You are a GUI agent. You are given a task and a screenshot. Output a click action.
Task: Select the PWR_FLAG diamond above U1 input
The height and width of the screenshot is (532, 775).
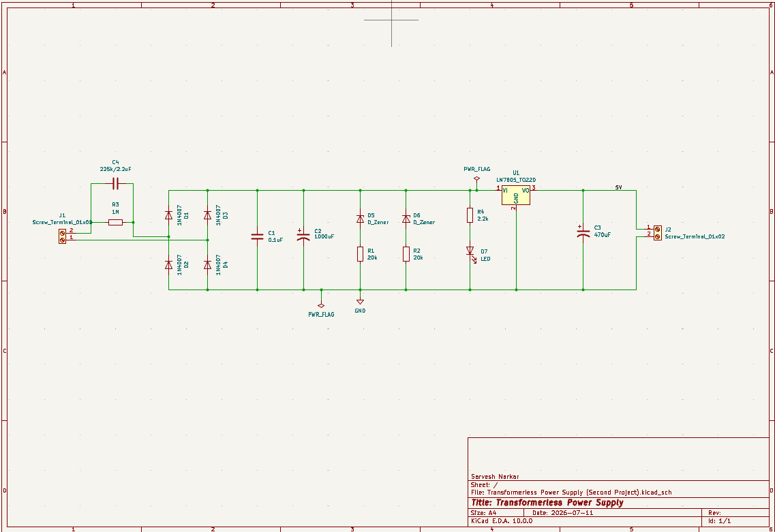[x=477, y=178]
